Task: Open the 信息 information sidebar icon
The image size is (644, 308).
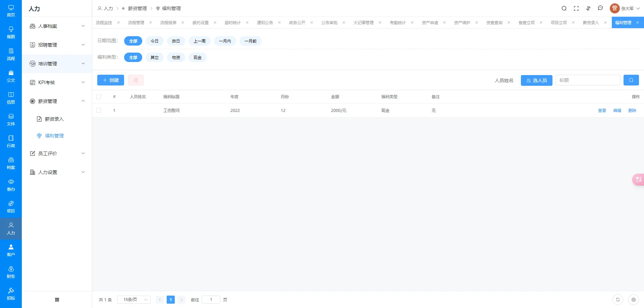Action: pyautogui.click(x=11, y=98)
